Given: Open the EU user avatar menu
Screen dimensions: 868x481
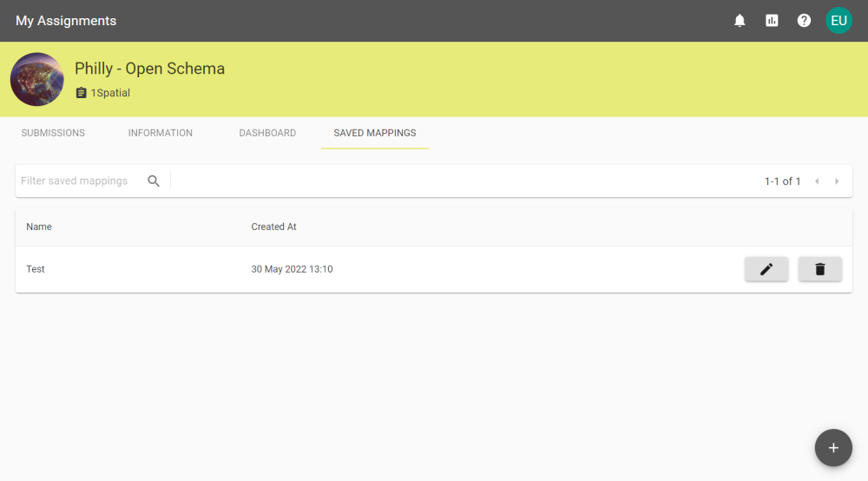Looking at the screenshot, I should click(838, 21).
